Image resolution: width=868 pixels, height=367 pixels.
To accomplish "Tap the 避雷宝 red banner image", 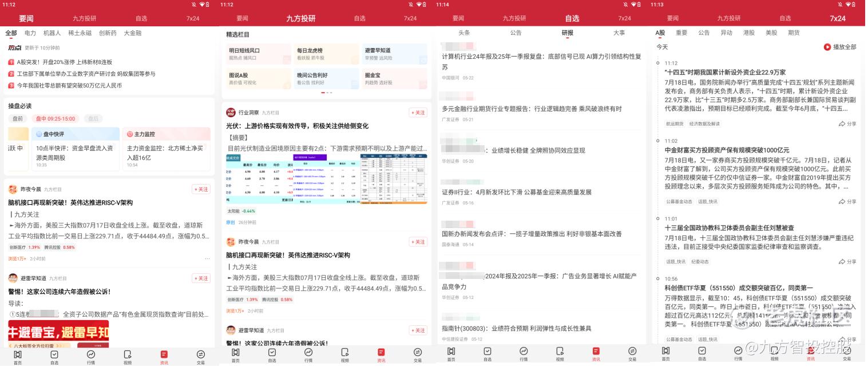I will coord(58,334).
